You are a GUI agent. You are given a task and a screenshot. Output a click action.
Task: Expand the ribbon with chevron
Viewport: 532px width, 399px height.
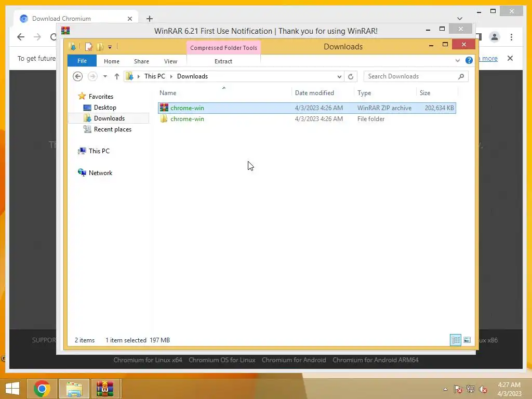pos(458,60)
